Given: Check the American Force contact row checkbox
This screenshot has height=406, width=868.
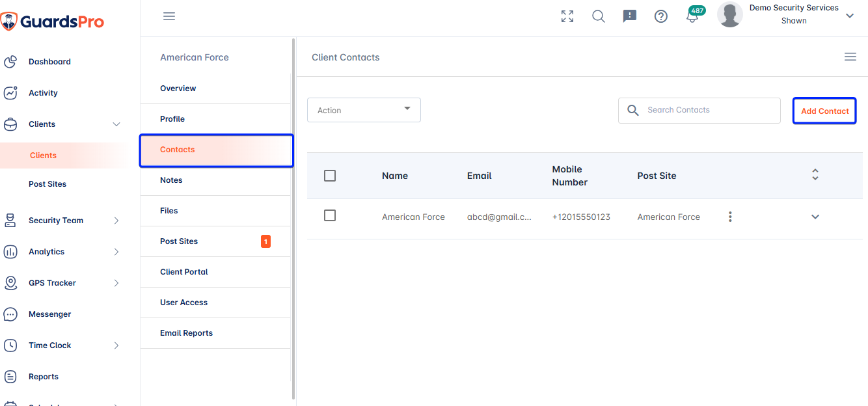Looking at the screenshot, I should [330, 215].
